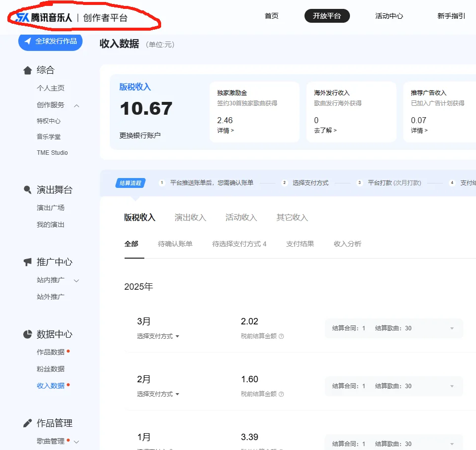Select 活动中心 in the top navigation
The width and height of the screenshot is (476, 450).
click(389, 16)
